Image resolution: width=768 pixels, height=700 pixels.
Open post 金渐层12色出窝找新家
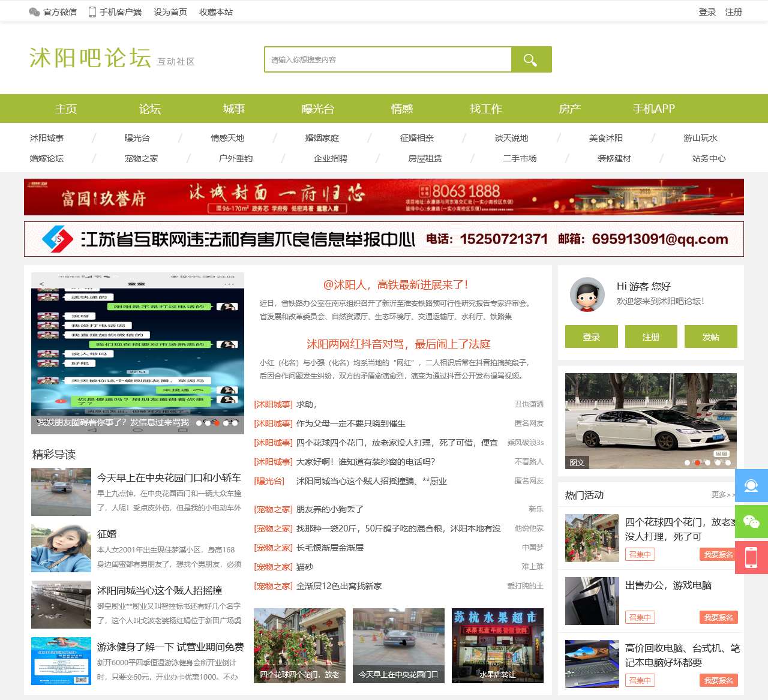339,586
